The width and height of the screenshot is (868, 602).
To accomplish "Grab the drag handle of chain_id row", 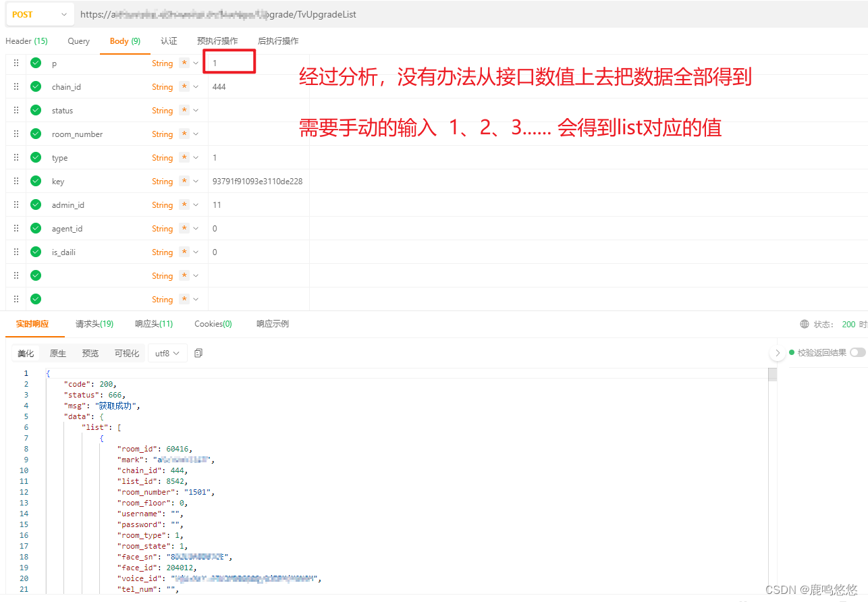I will [16, 86].
